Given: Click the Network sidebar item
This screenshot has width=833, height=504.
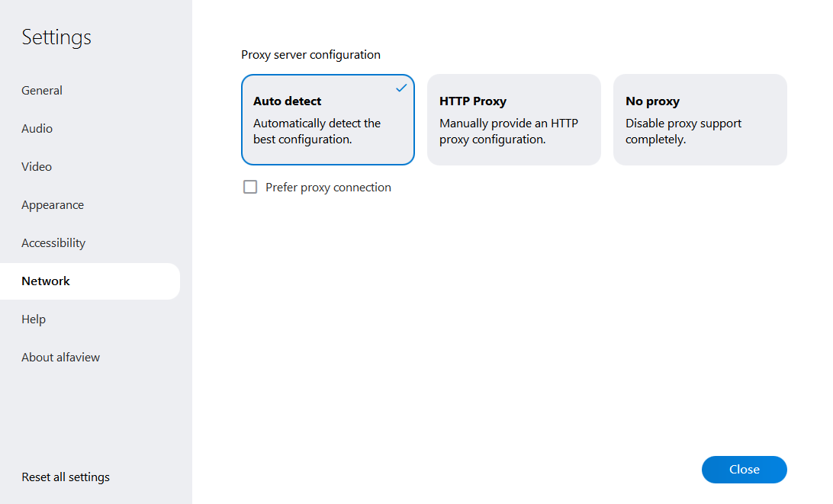Looking at the screenshot, I should [46, 281].
